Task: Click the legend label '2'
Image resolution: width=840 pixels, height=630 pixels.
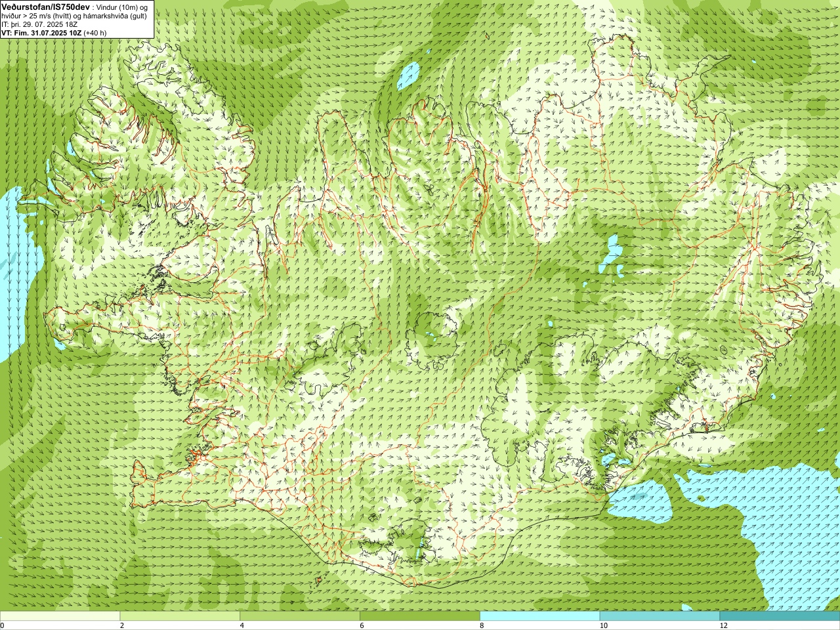Action: (x=122, y=625)
